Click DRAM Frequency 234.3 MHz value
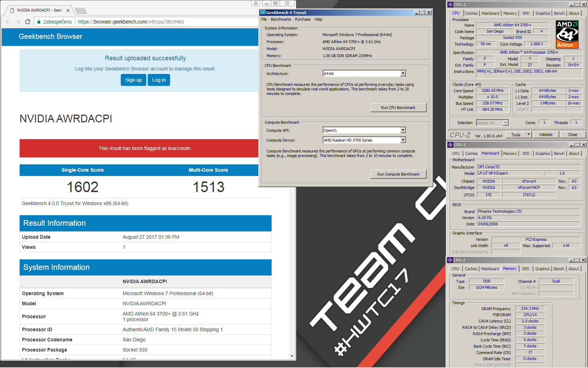Viewport: 588px width, 368px height. (x=530, y=308)
